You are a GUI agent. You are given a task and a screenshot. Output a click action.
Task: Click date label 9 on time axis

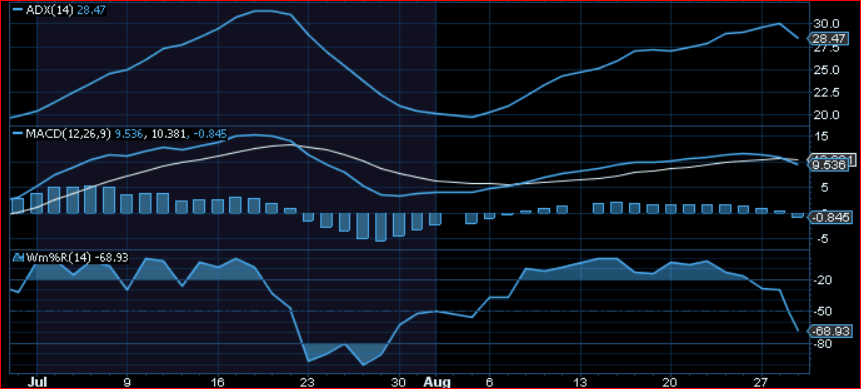coord(127,381)
